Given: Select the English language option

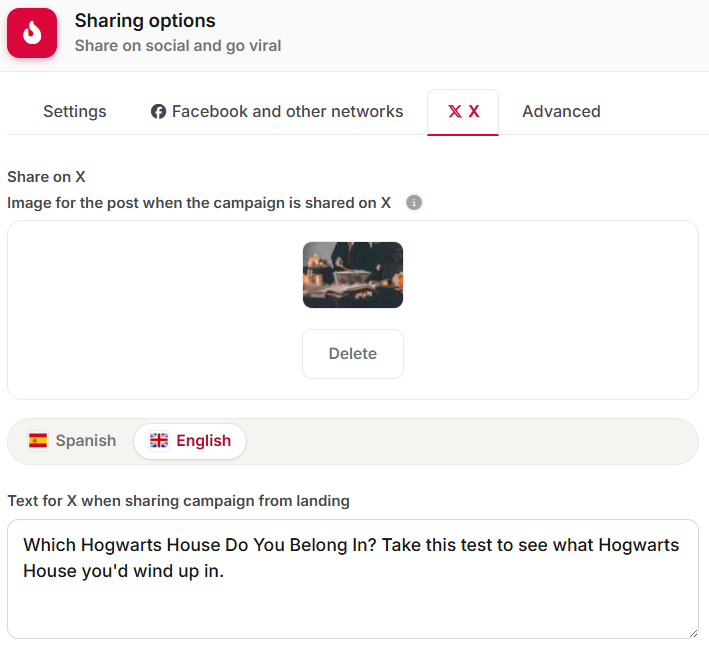Looking at the screenshot, I should [x=190, y=441].
